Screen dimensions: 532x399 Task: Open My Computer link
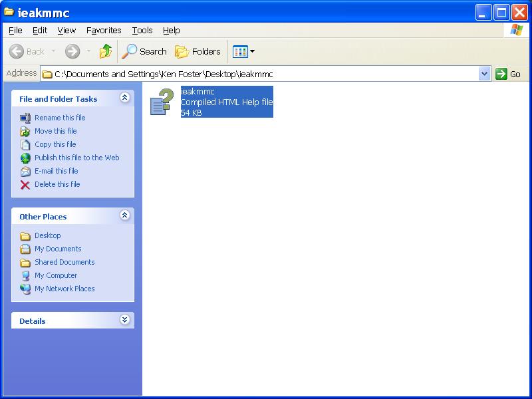point(56,275)
